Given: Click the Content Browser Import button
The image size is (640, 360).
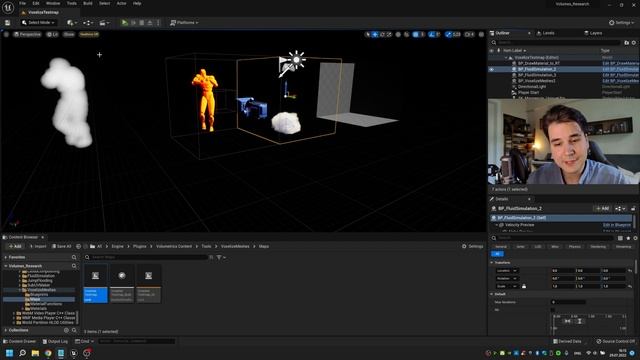Looking at the screenshot, I should 38,247.
